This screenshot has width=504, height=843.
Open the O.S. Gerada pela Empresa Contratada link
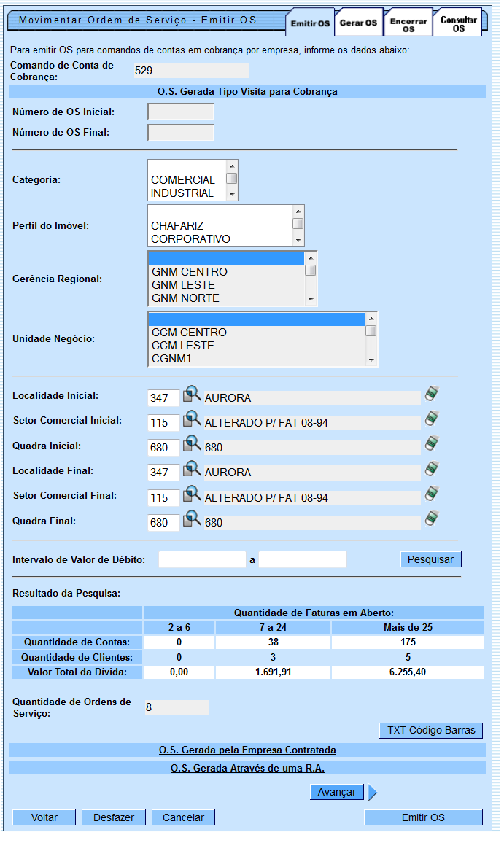click(247, 750)
